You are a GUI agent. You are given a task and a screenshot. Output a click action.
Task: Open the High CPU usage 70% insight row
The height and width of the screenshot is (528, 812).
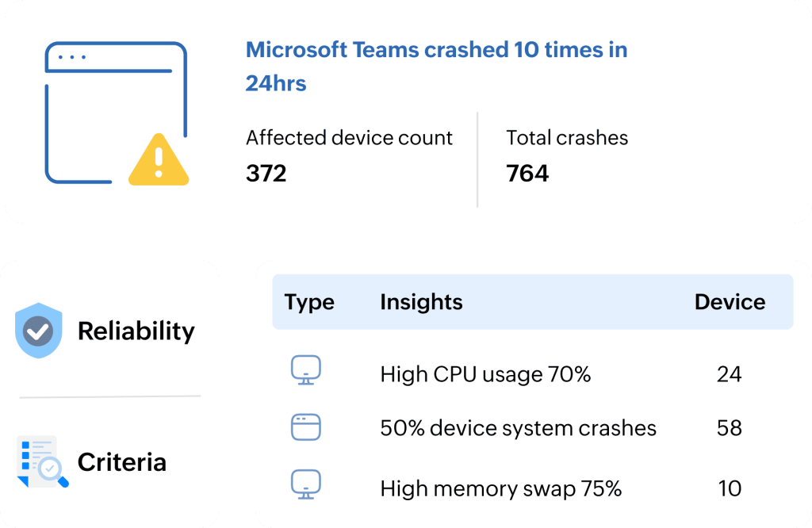(533, 373)
